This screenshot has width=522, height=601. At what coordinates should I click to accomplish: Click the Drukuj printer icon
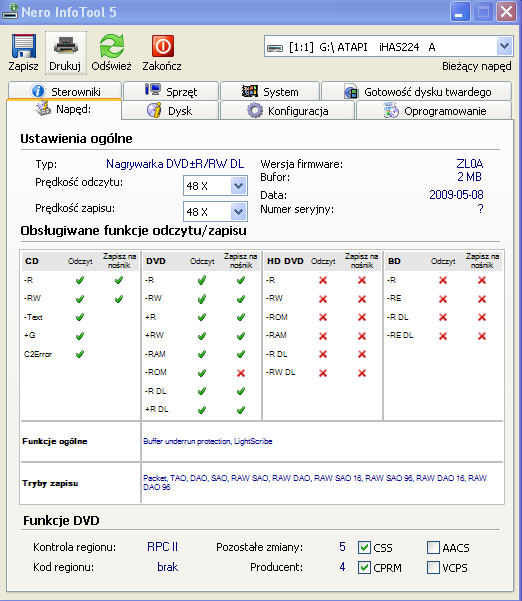[66, 46]
